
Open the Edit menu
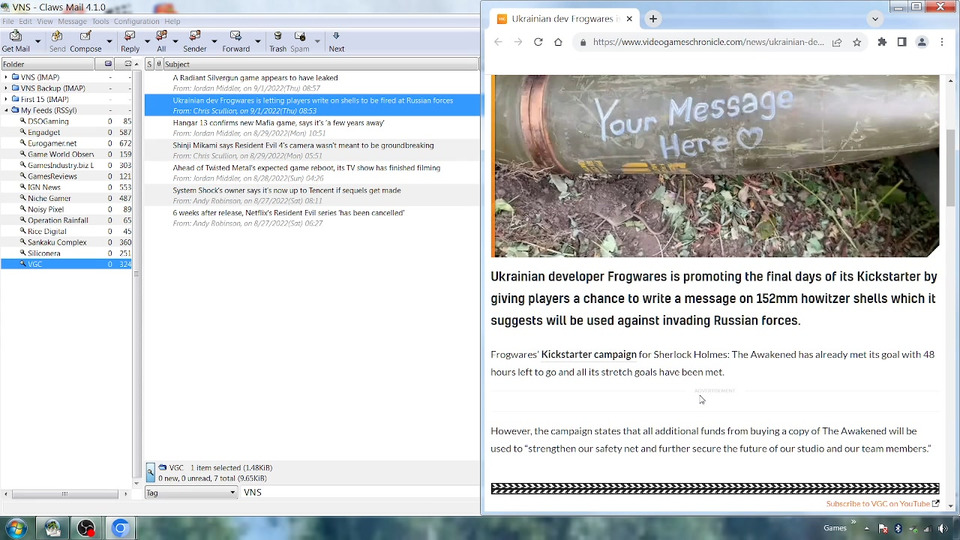pos(25,21)
